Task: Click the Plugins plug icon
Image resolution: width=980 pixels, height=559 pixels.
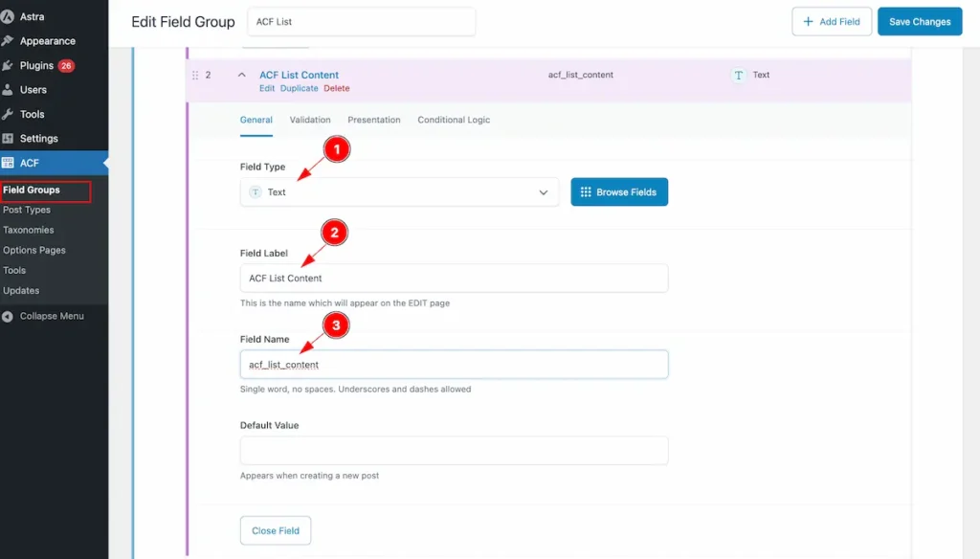Action: point(8,66)
